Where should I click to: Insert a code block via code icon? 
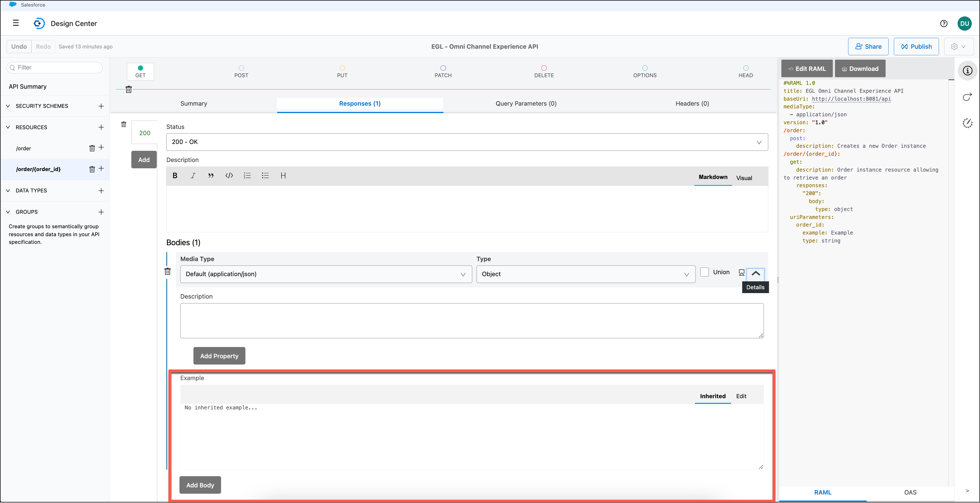click(229, 175)
